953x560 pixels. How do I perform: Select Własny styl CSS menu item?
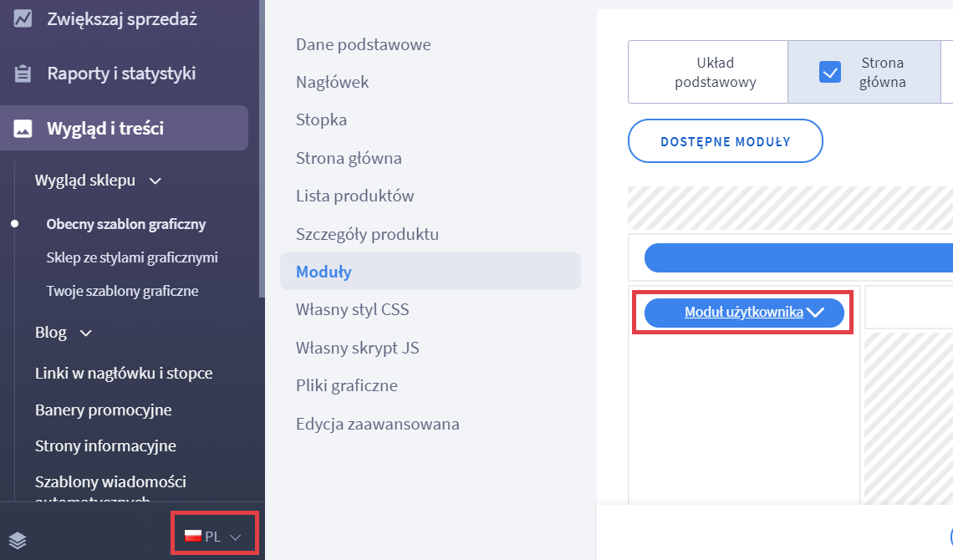click(352, 310)
